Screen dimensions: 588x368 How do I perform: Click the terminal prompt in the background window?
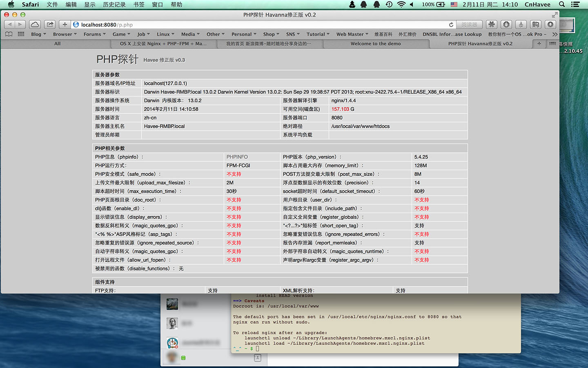[x=246, y=349]
